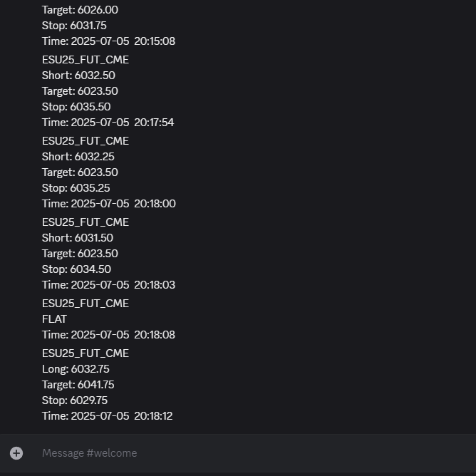
Task: Click the FLAT signal message line
Action: pyautogui.click(x=54, y=319)
